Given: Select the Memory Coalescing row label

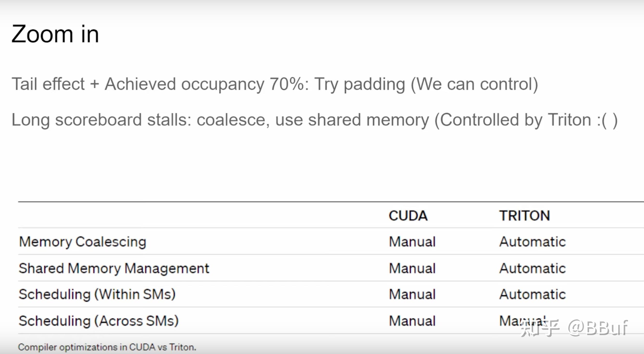Looking at the screenshot, I should click(x=83, y=242).
